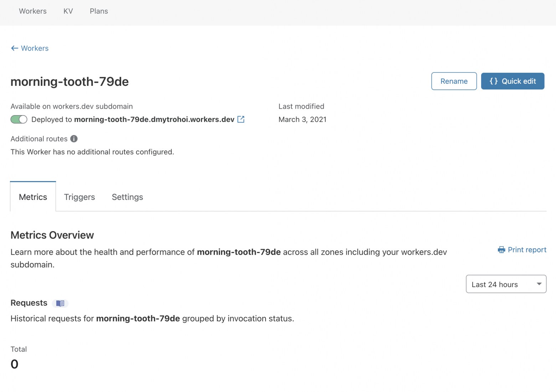Click the Requests section heading
Viewport: 556px width, 392px height.
tap(29, 303)
